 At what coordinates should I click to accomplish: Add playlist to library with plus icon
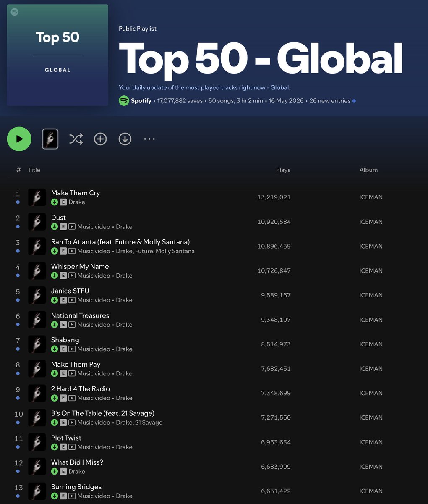(x=100, y=139)
